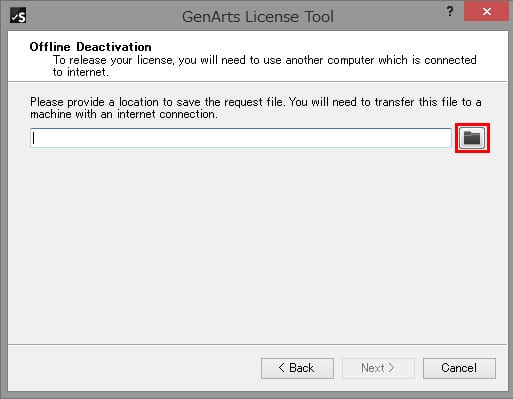Go back with the Back button
This screenshot has width=513, height=399.
pyautogui.click(x=297, y=368)
